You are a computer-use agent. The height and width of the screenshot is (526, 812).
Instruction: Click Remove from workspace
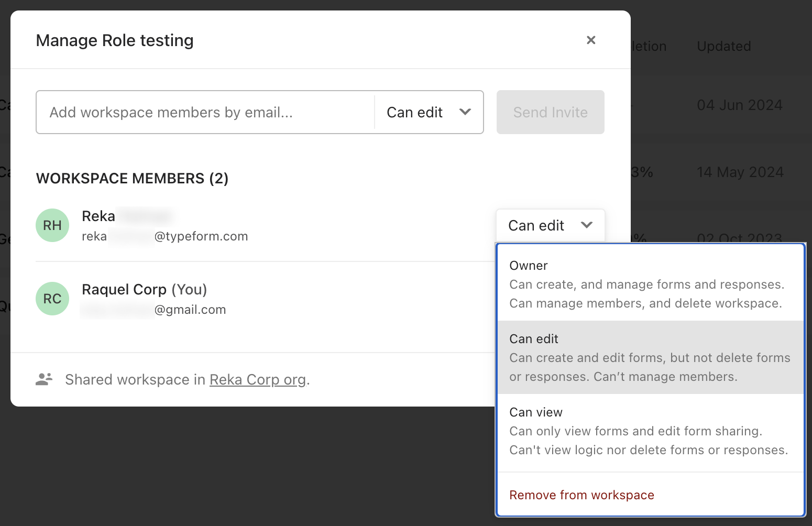(581, 495)
